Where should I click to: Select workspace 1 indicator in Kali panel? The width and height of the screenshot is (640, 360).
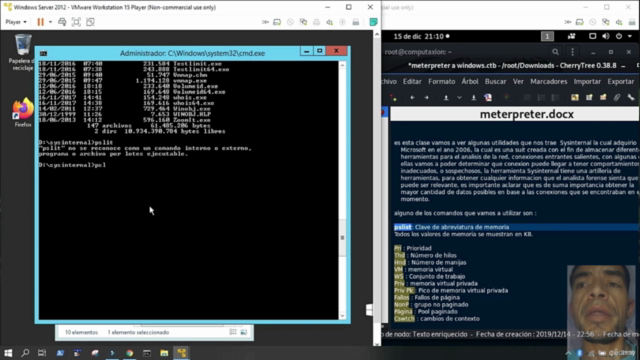[547, 36]
